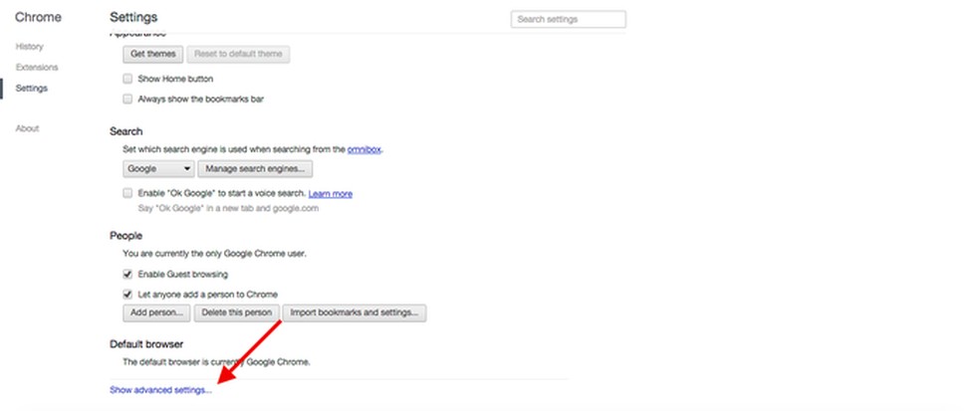The height and width of the screenshot is (411, 980).
Task: Click Manage search engines button
Action: click(x=256, y=169)
